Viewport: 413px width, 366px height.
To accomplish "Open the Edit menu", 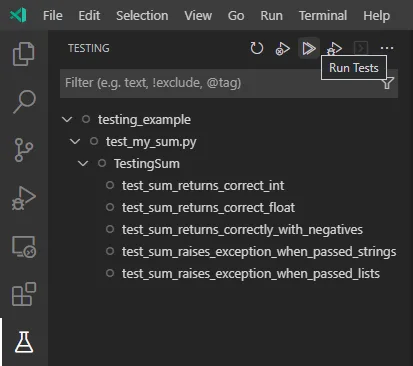I will click(89, 15).
